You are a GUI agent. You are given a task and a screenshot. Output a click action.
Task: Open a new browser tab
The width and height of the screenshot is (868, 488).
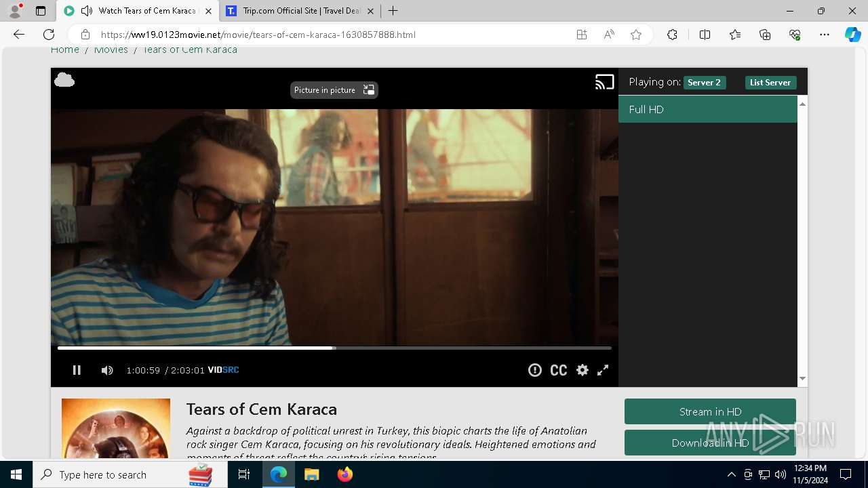pos(393,11)
